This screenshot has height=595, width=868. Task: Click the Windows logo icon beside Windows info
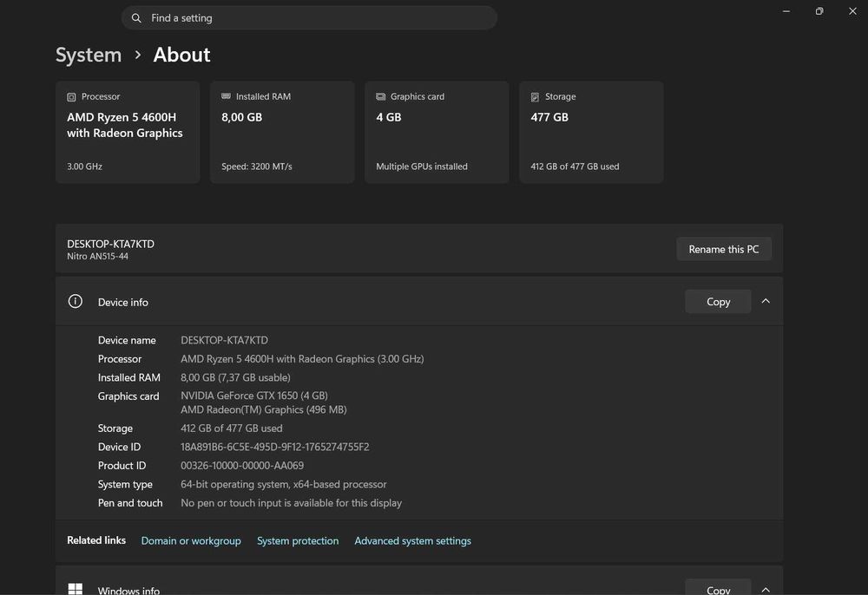pyautogui.click(x=76, y=589)
